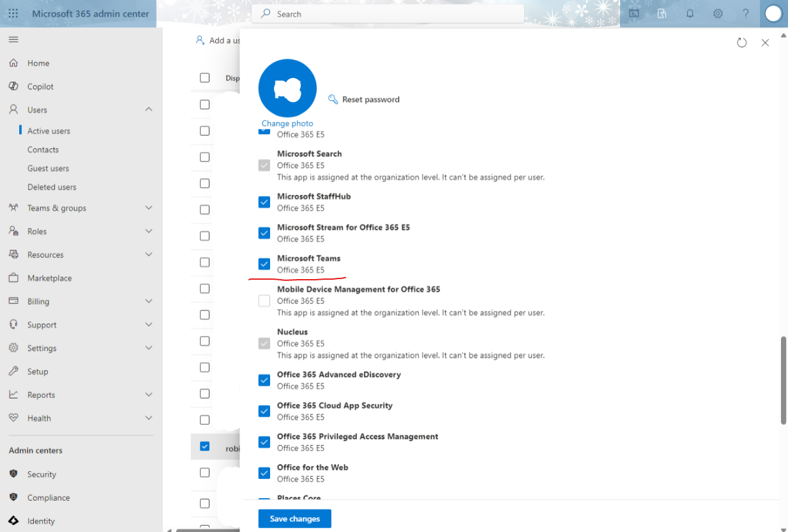The image size is (788, 532).
Task: Open header settings gear icon
Action: pyautogui.click(x=718, y=13)
